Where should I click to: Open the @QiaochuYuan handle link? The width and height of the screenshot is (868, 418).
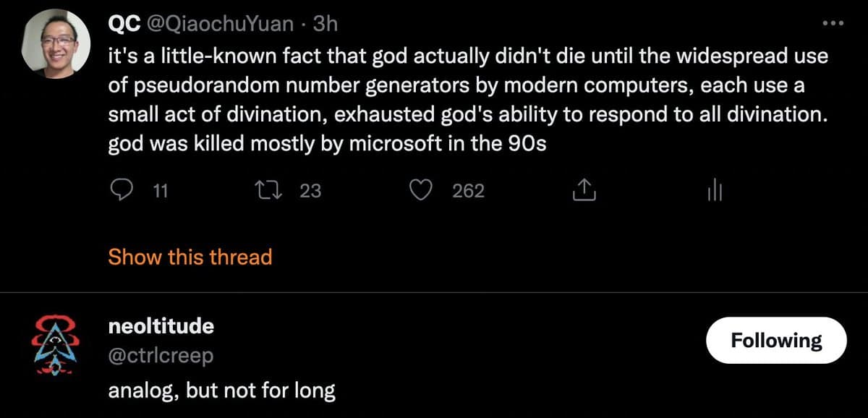pyautogui.click(x=220, y=24)
